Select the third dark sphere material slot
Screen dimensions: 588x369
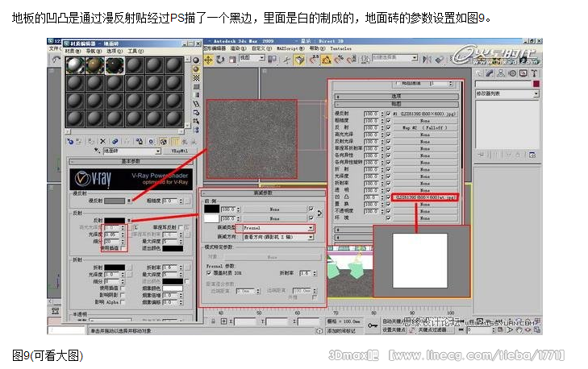[115, 65]
